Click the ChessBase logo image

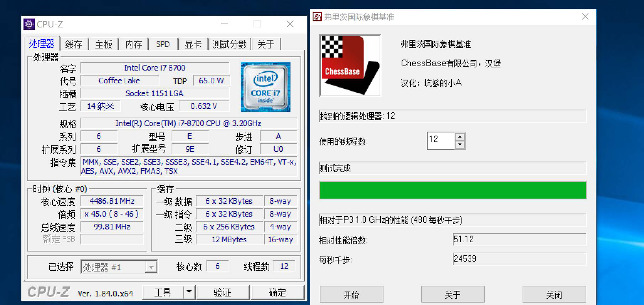[350, 66]
